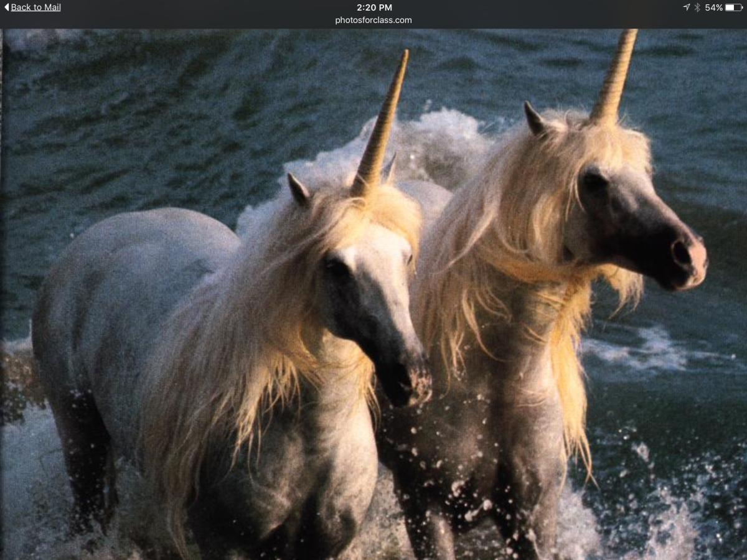Click the left unicorn's left ear
This screenshot has width=747, height=560.
click(299, 190)
